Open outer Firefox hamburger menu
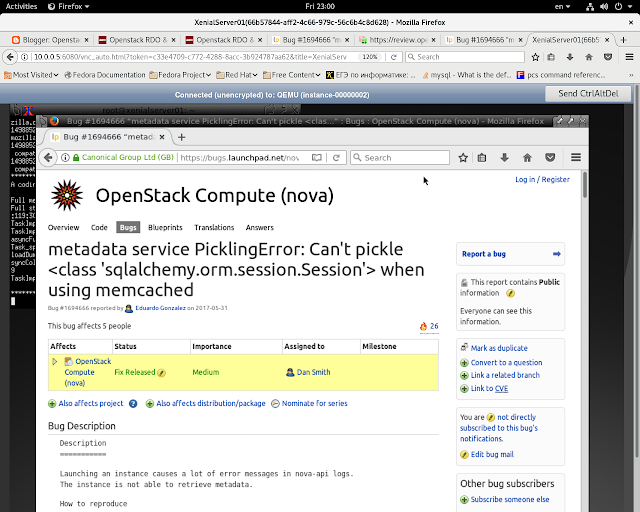 click(x=629, y=57)
